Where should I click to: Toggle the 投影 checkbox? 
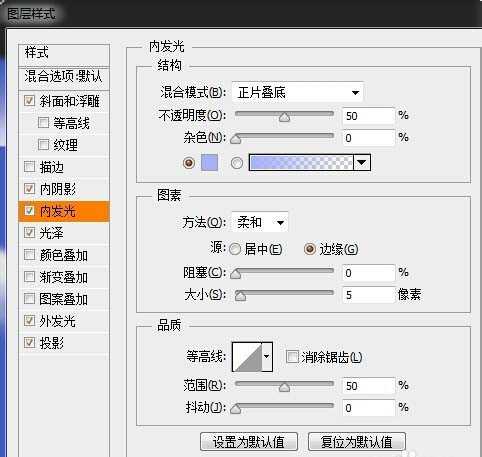pyautogui.click(x=29, y=342)
